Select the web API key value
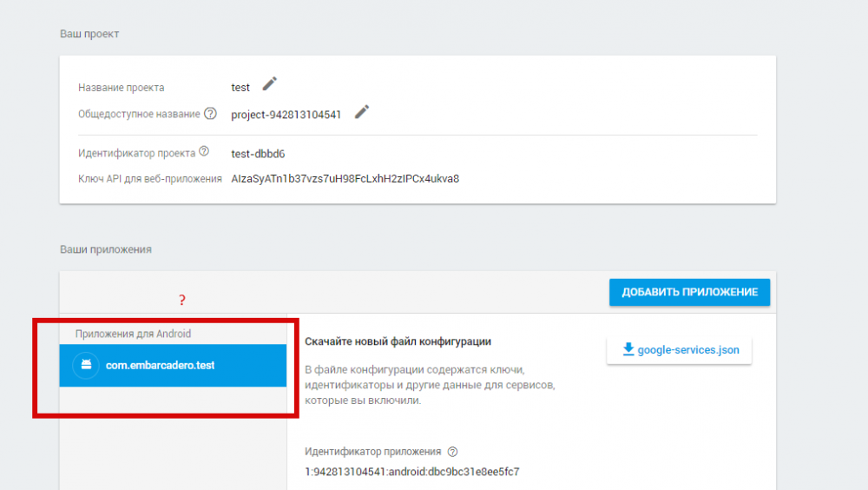868x490 pixels. pyautogui.click(x=345, y=178)
